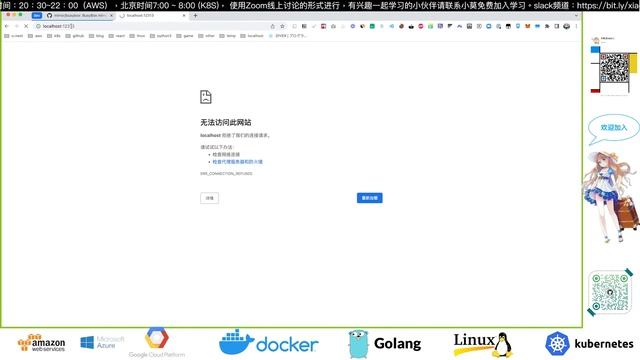
Task: Click the 详情 details button
Action: (209, 198)
